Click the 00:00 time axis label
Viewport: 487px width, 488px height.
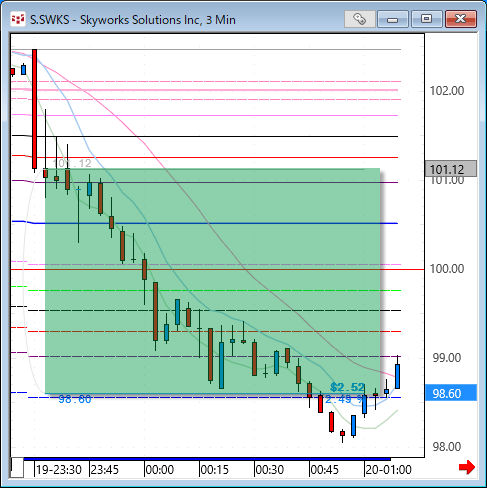pos(160,470)
